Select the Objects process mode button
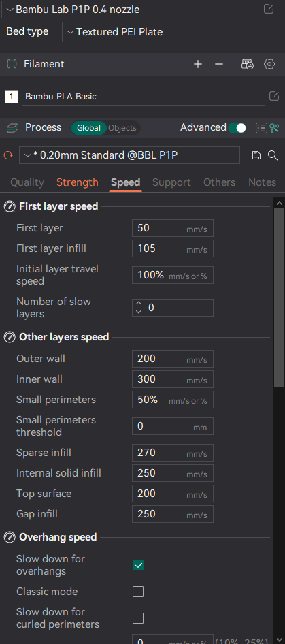The height and width of the screenshot is (644, 285). [x=122, y=128]
